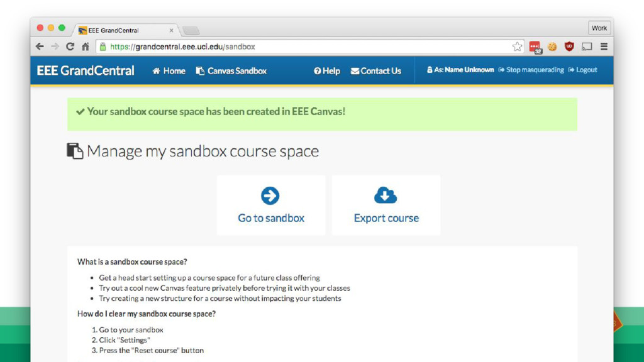Click the sandbox created success message
The height and width of the screenshot is (362, 644).
point(216,112)
